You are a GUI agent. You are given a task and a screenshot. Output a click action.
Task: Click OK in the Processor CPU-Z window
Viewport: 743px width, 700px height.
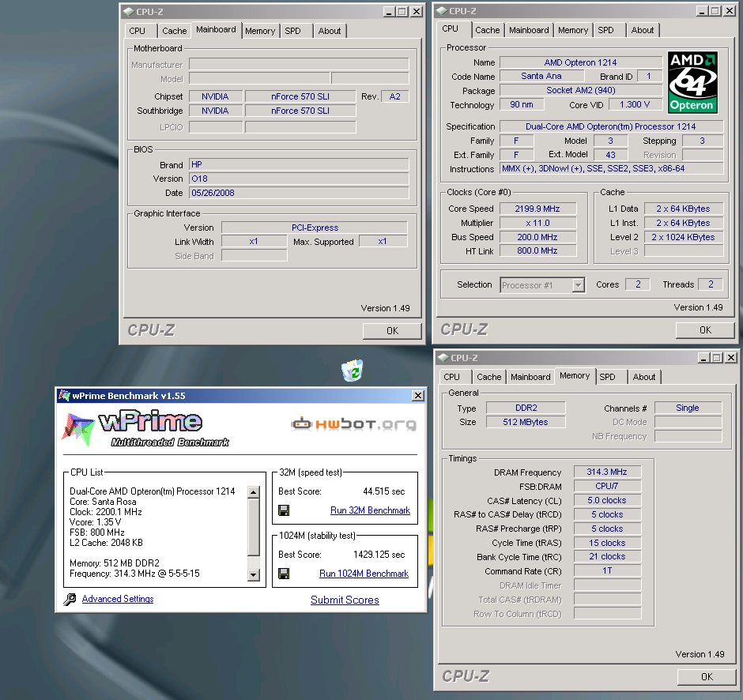[705, 329]
